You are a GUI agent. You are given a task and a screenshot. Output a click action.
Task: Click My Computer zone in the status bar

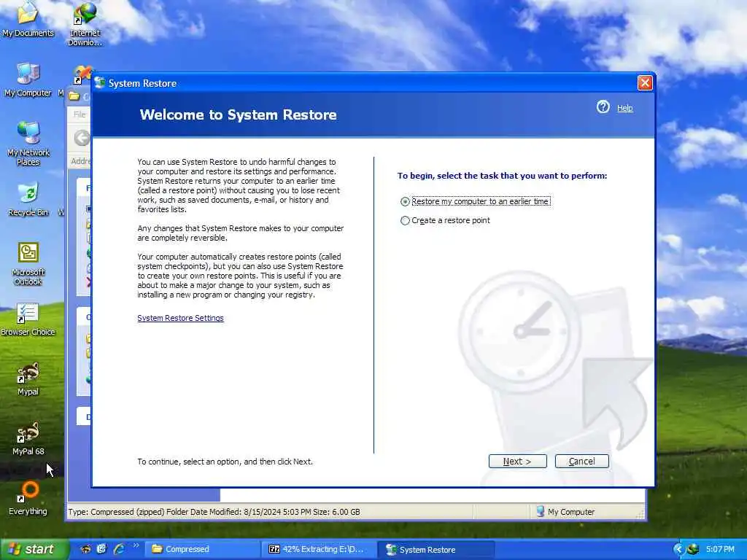565,512
